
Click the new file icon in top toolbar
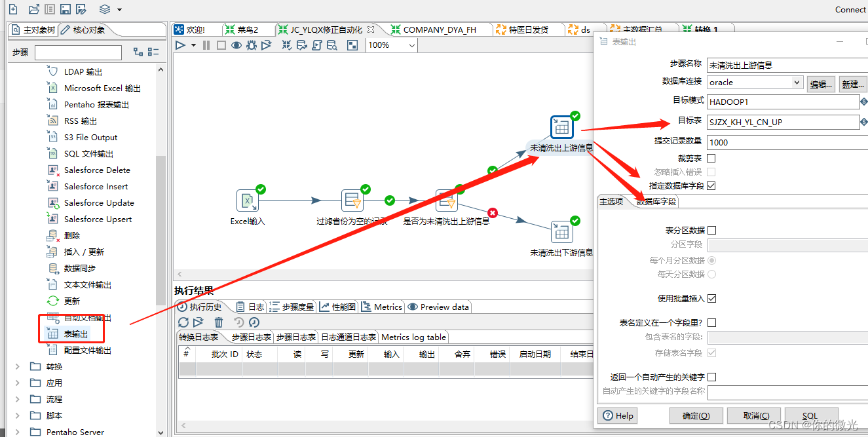(x=13, y=9)
